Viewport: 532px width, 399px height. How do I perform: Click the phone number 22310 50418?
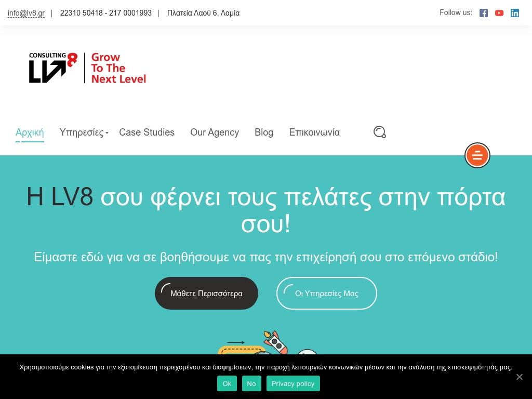pos(82,13)
